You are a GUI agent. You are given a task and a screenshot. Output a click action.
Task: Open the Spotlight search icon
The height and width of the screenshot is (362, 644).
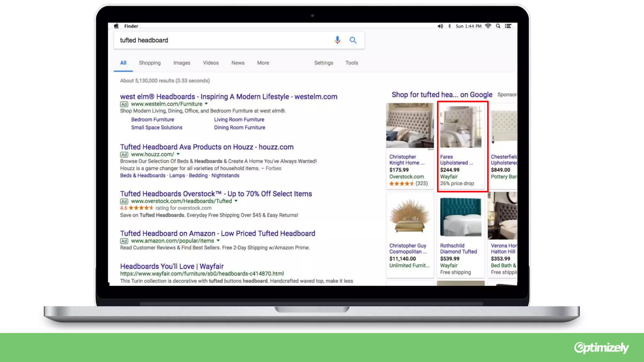click(x=498, y=26)
